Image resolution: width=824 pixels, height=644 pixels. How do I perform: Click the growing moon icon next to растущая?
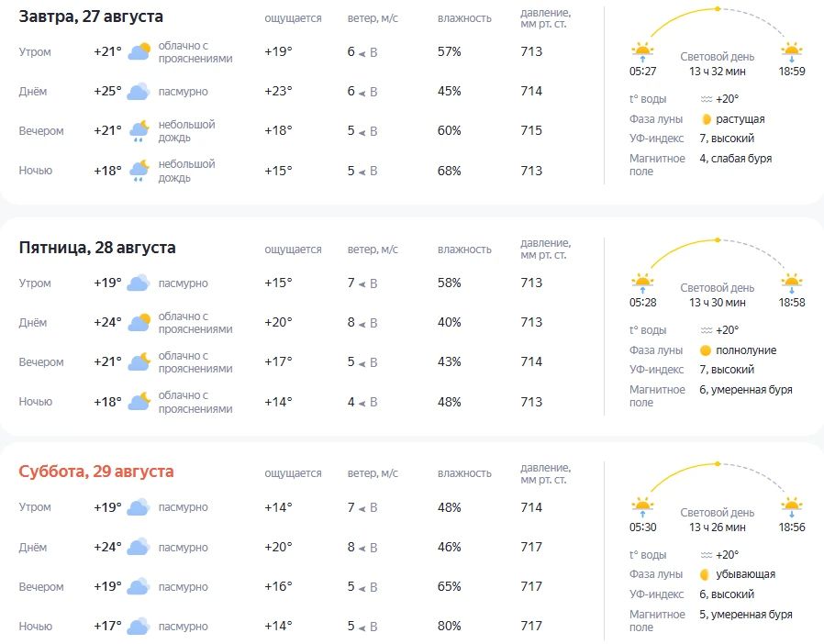pyautogui.click(x=706, y=119)
